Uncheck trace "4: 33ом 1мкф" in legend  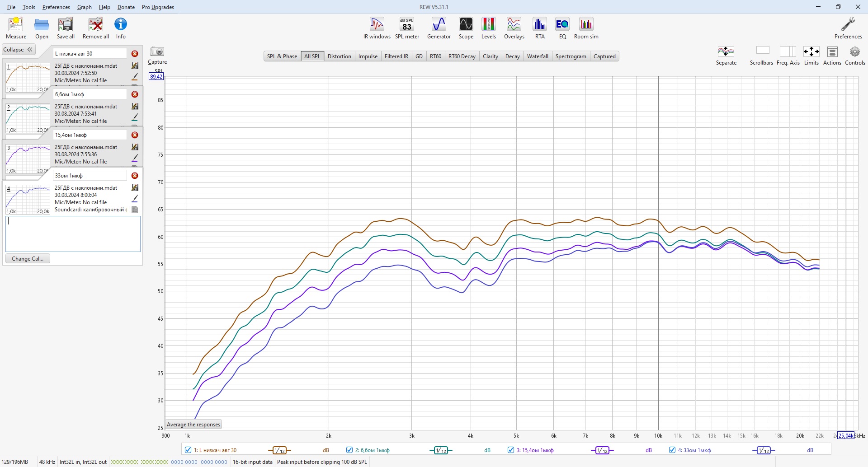(672, 450)
